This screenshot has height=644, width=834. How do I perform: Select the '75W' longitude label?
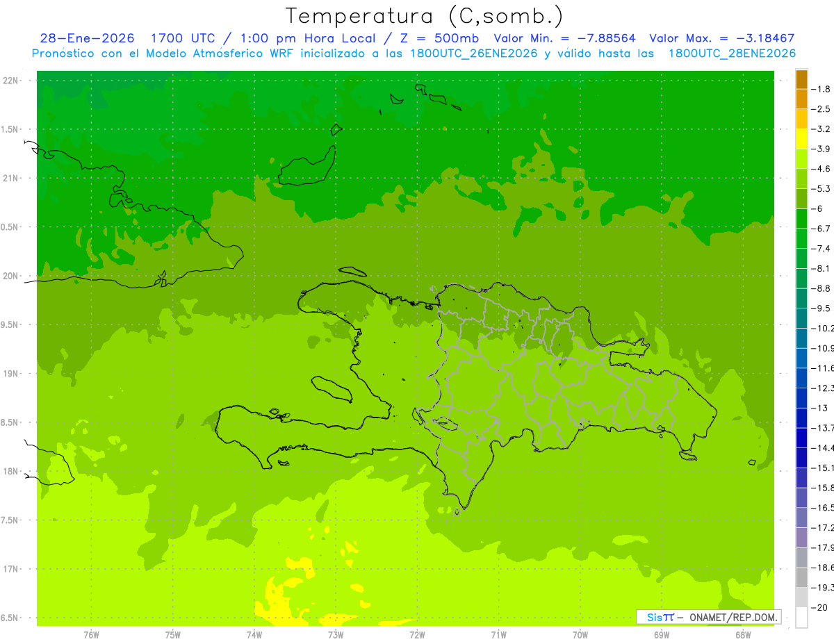(x=173, y=635)
